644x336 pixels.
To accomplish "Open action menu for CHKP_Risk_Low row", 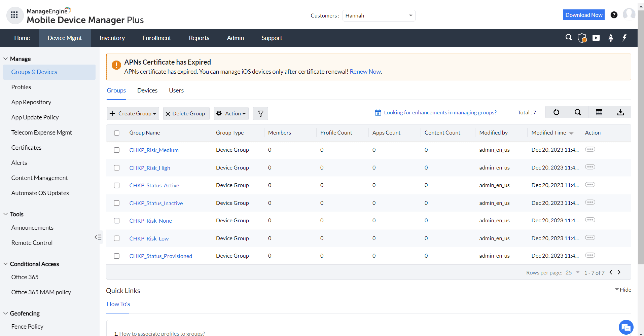I will [590, 238].
